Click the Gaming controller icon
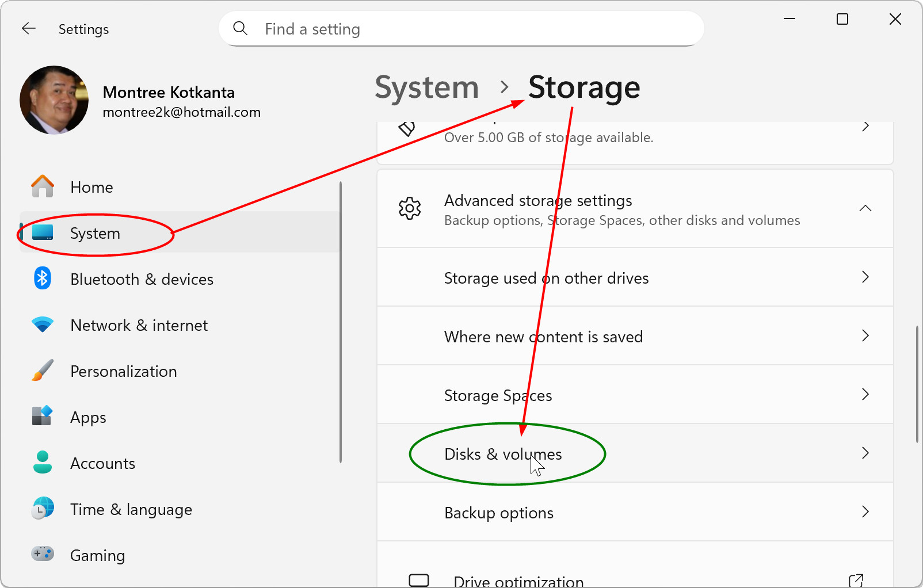This screenshot has height=588, width=923. (x=42, y=554)
